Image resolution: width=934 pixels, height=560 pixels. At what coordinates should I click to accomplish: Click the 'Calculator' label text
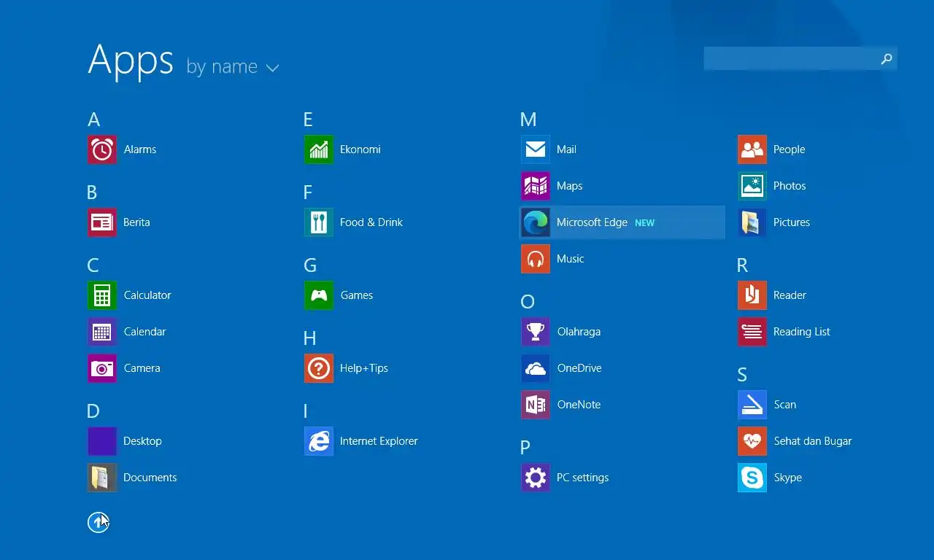pos(147,295)
